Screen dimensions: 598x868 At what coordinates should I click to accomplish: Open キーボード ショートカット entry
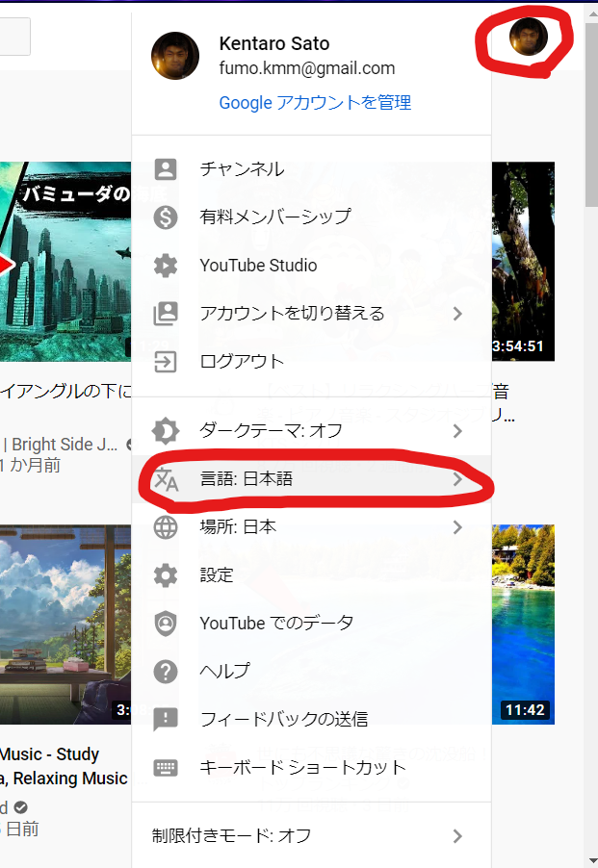click(311, 768)
